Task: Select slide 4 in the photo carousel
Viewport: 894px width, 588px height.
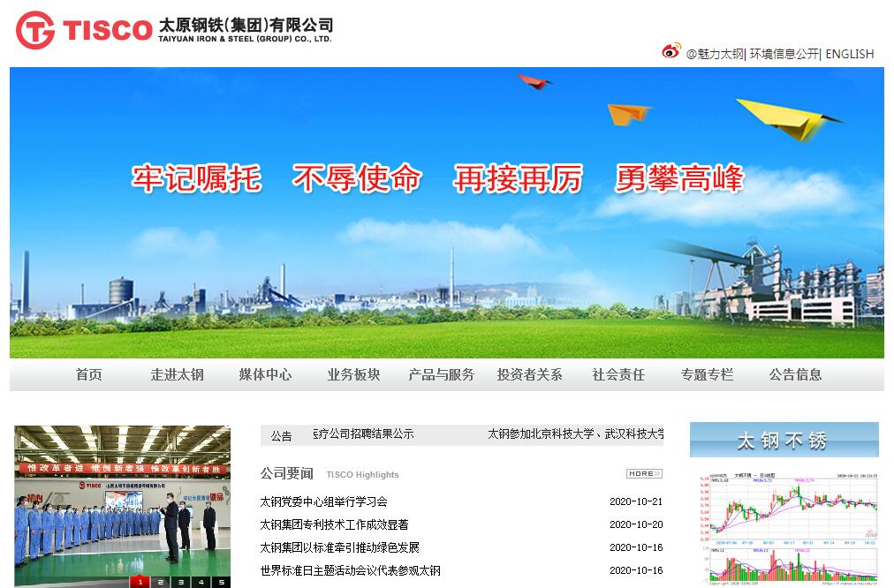Action: 201,582
